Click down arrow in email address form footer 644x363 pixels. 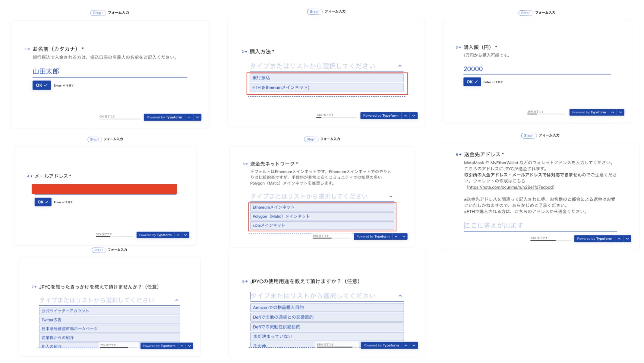pos(186,235)
